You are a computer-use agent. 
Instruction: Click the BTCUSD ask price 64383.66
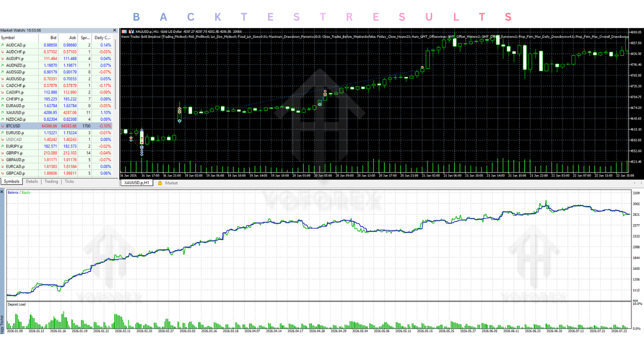coord(69,126)
